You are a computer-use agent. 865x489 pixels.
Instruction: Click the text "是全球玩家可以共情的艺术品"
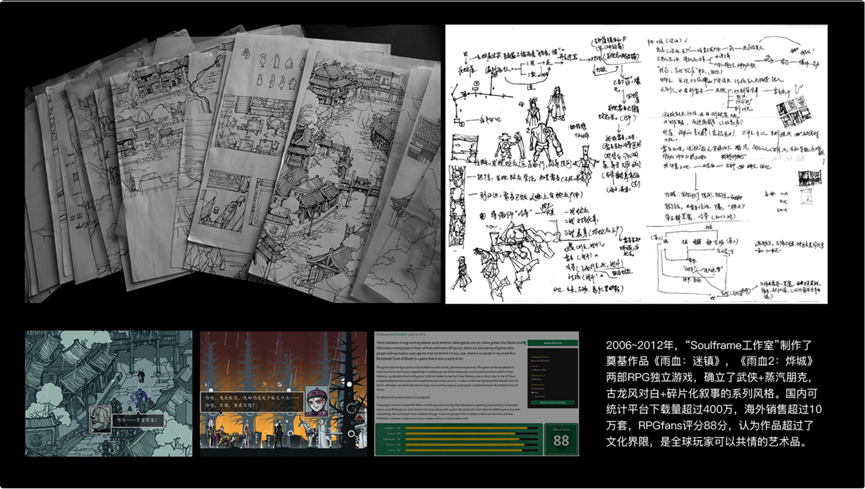(730, 442)
